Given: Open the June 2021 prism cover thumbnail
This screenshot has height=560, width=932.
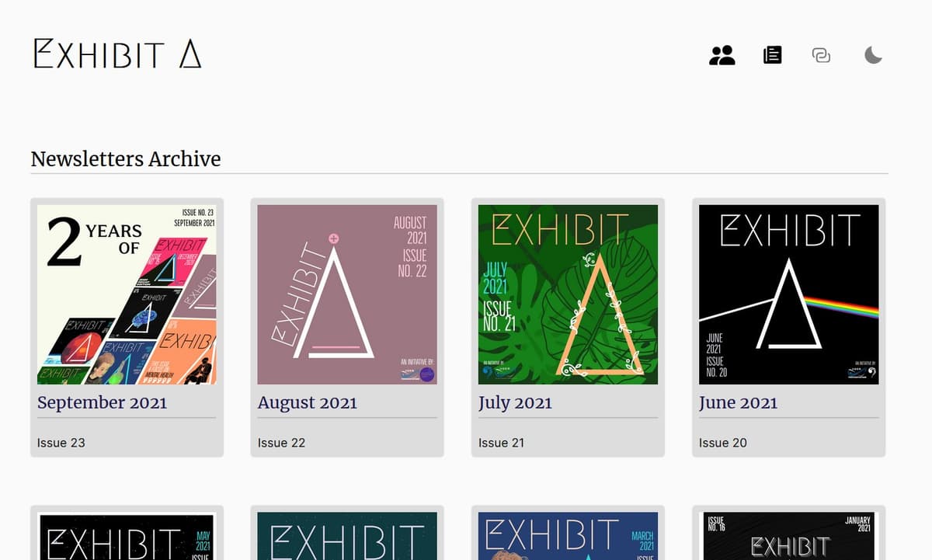Looking at the screenshot, I should coord(788,294).
